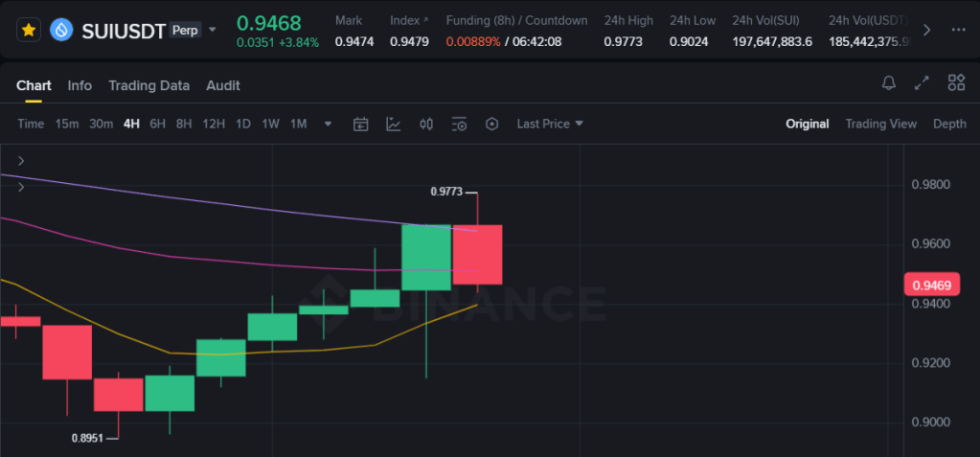Click the candlestick chart style icon
The width and height of the screenshot is (980, 457).
coord(426,124)
